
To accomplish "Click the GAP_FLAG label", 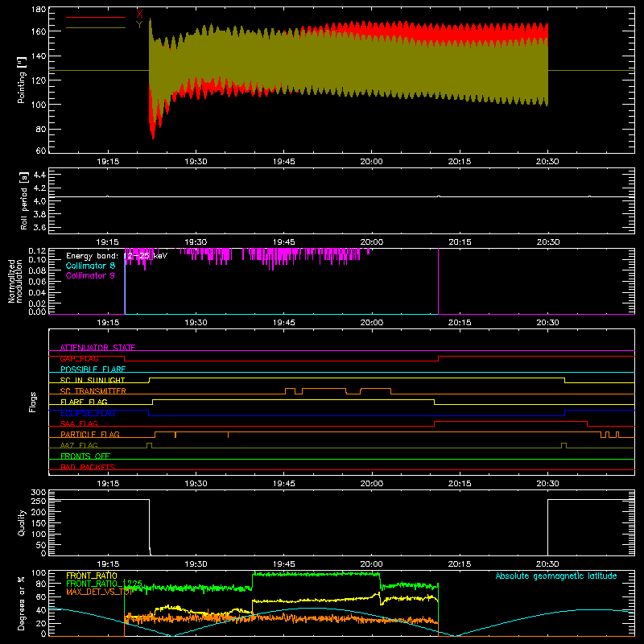I will (x=79, y=358).
